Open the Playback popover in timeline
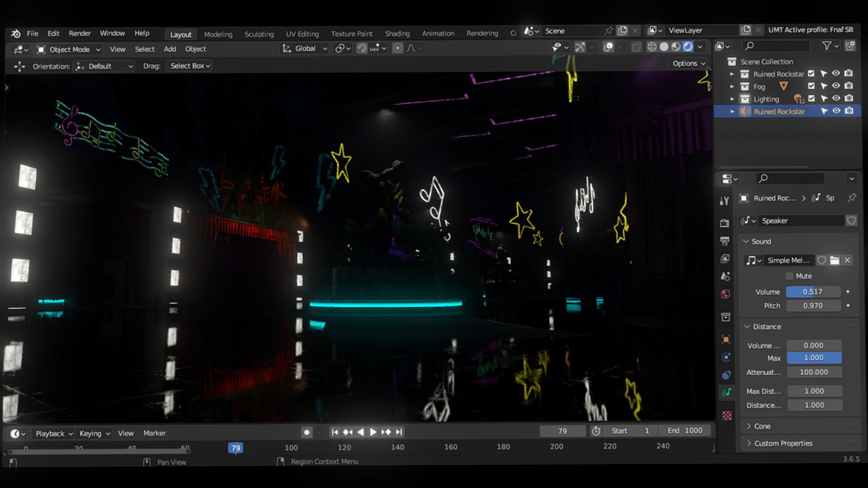The width and height of the screenshot is (868, 488). point(54,434)
